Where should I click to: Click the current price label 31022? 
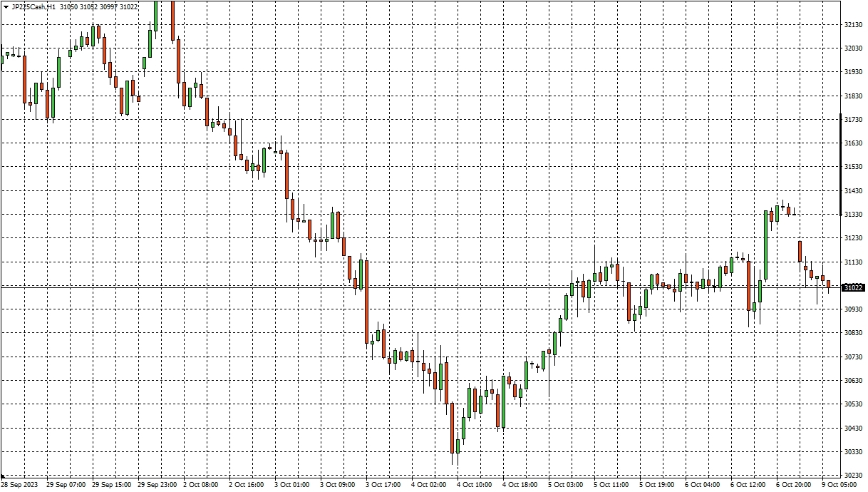[x=853, y=287]
